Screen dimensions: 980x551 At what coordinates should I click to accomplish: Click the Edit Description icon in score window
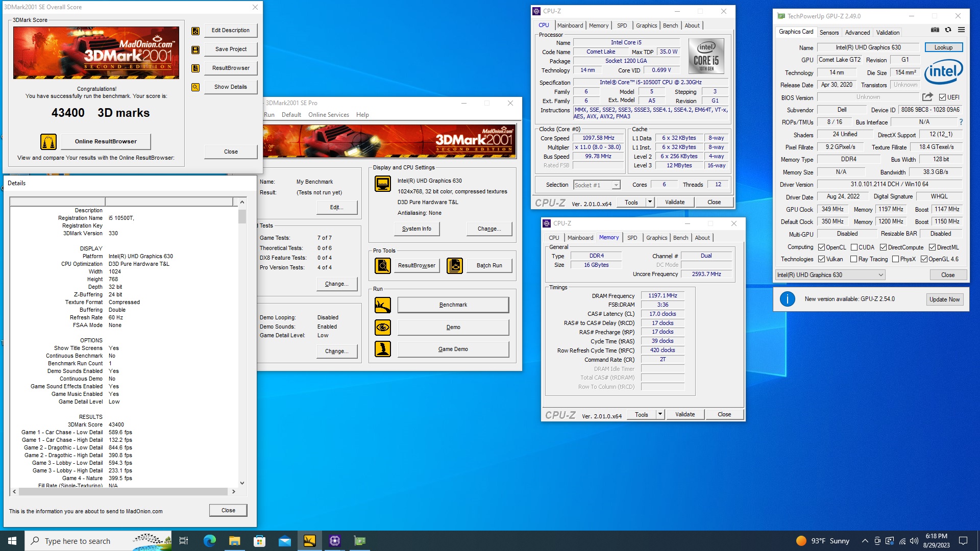pos(195,31)
